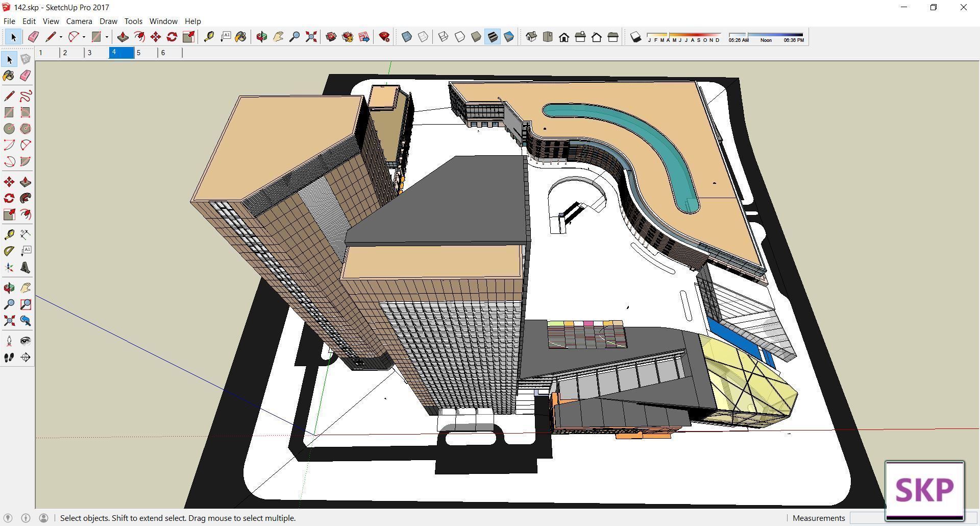Select the Make Component tool in side panel

(x=26, y=59)
